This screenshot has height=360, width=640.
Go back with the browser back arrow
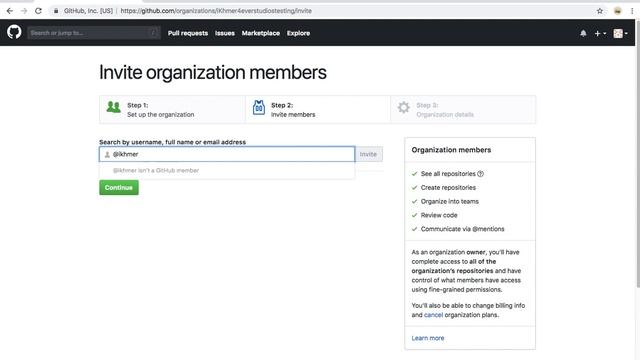[10, 11]
